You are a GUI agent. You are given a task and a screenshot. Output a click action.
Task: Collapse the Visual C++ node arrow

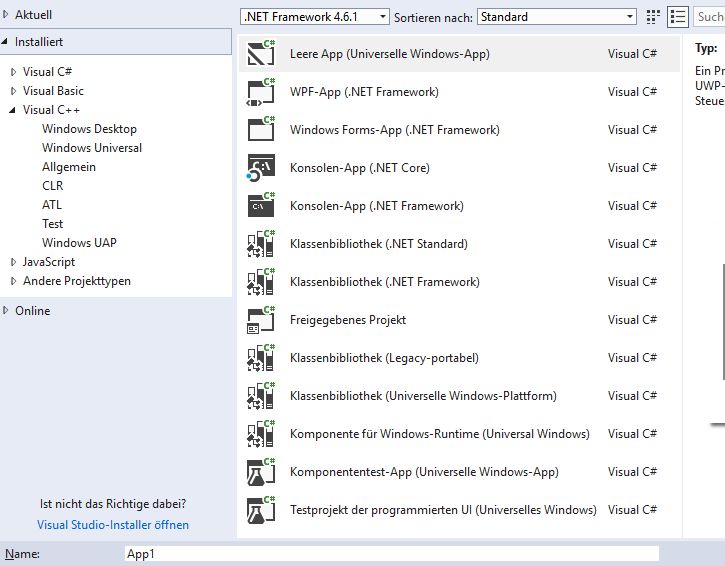(12, 110)
